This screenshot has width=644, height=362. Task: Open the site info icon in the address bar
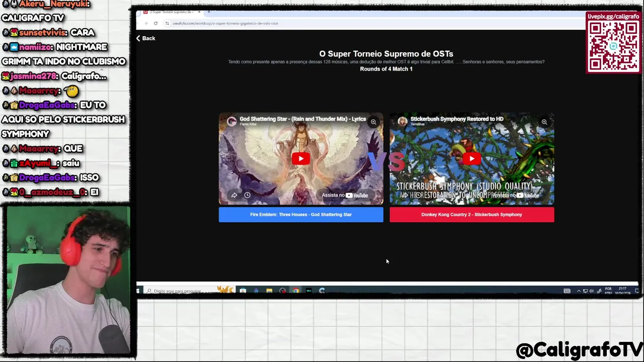click(x=167, y=23)
